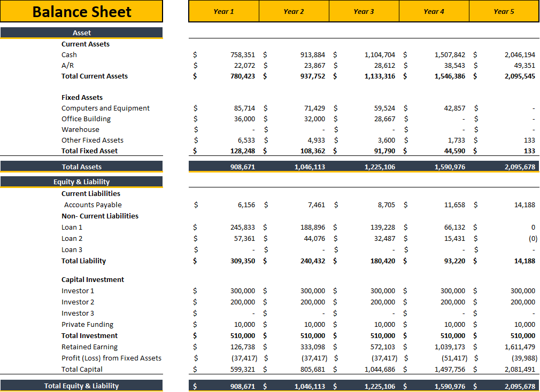The height and width of the screenshot is (392, 540).
Task: Click the Retained Earning label
Action: click(89, 347)
